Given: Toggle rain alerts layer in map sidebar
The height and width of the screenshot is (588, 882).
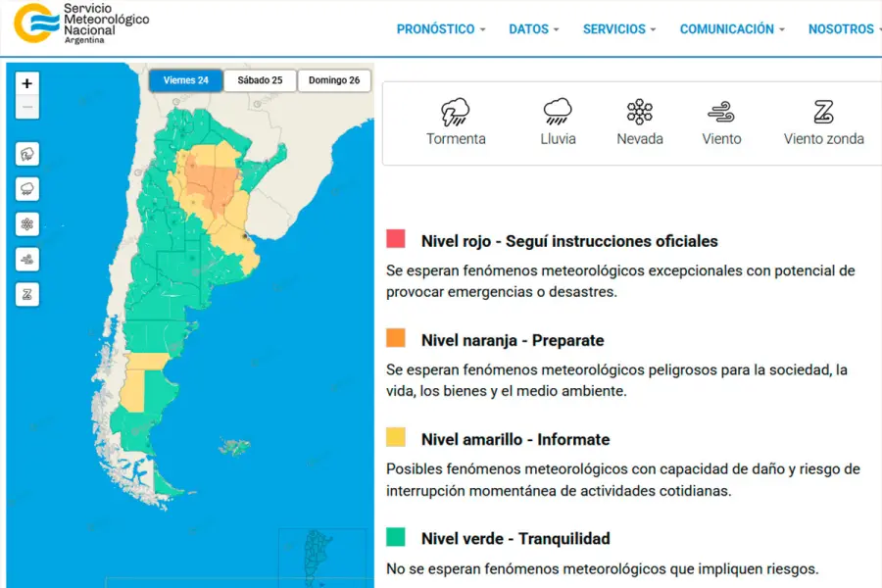Looking at the screenshot, I should pos(27,189).
